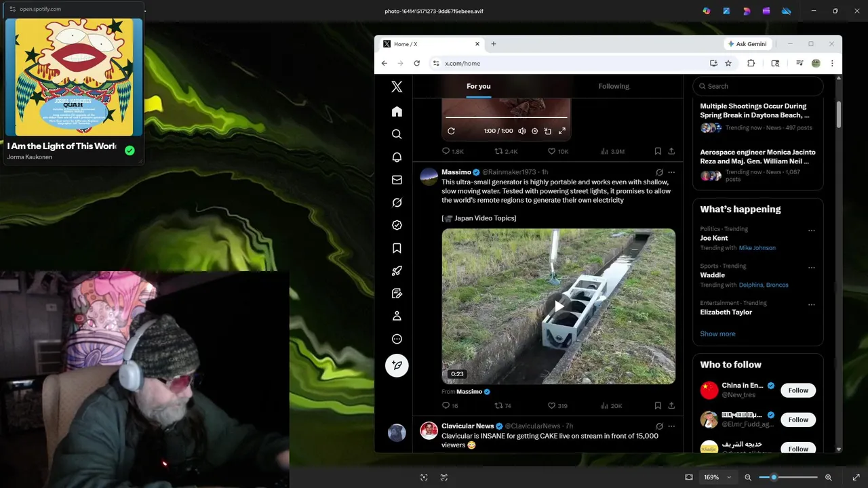Screen dimensions: 868x488
Task: Open a new Chrome tab with plus
Action: tap(493, 44)
